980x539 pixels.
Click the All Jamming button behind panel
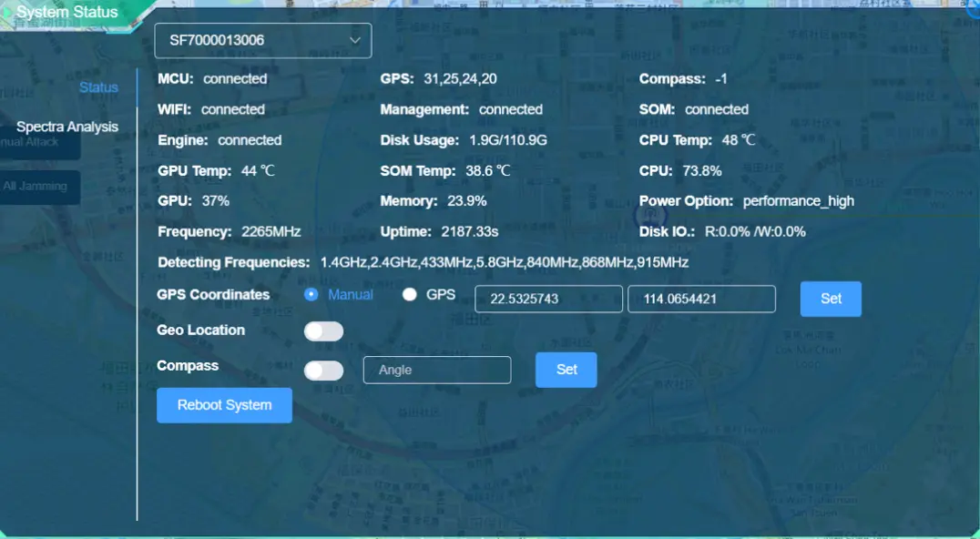pyautogui.click(x=38, y=187)
